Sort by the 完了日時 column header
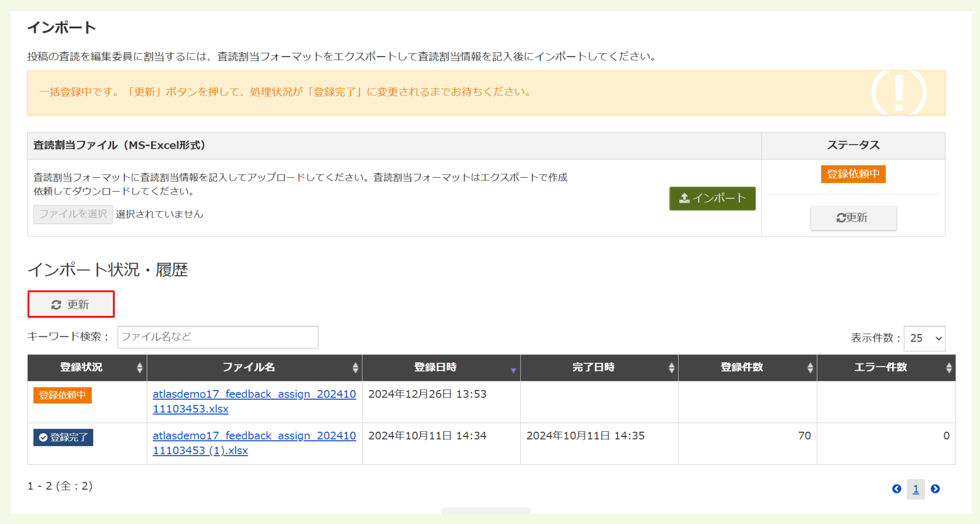980x524 pixels. [x=671, y=367]
